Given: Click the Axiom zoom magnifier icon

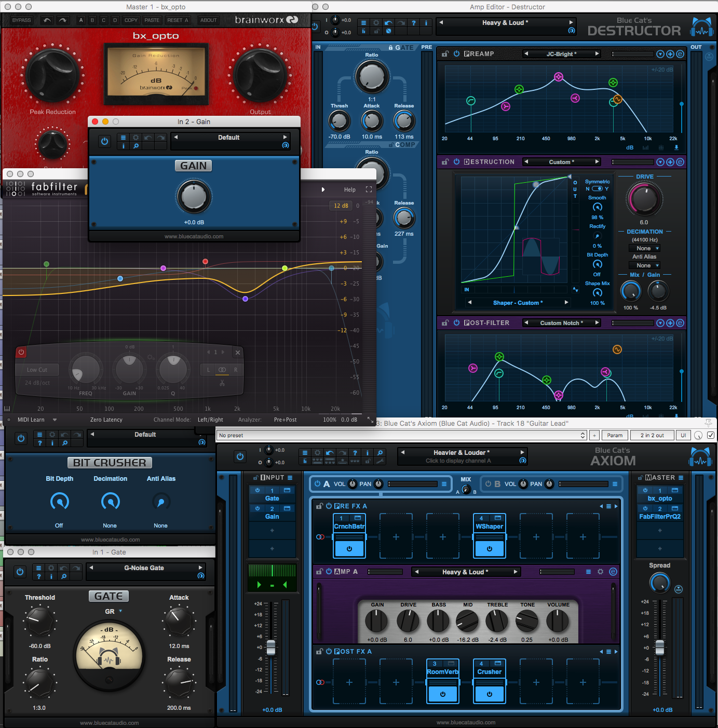Looking at the screenshot, I should coord(380,453).
